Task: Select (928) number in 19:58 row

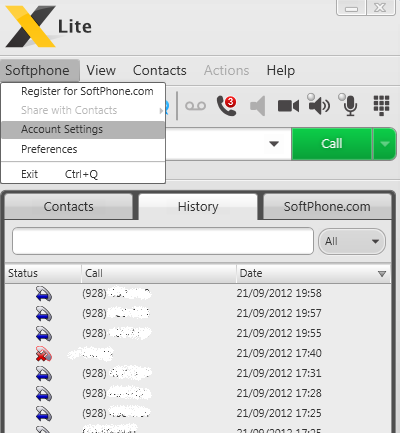Action: point(116,293)
